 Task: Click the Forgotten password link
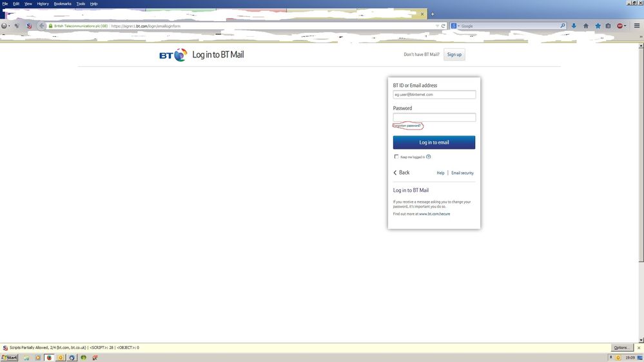pyautogui.click(x=407, y=126)
